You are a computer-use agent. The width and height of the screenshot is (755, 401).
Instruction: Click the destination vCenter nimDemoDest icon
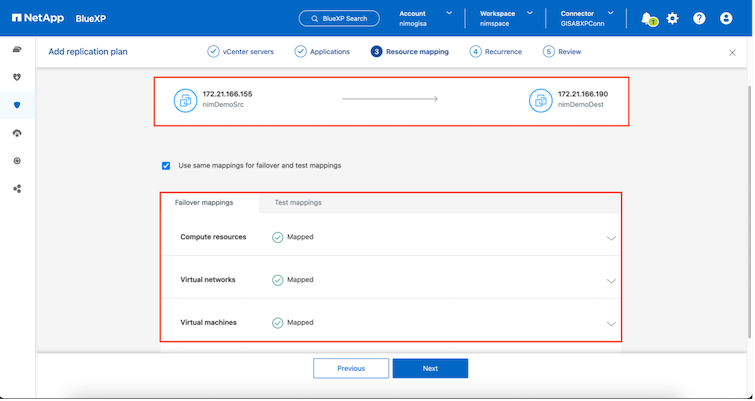coord(540,99)
